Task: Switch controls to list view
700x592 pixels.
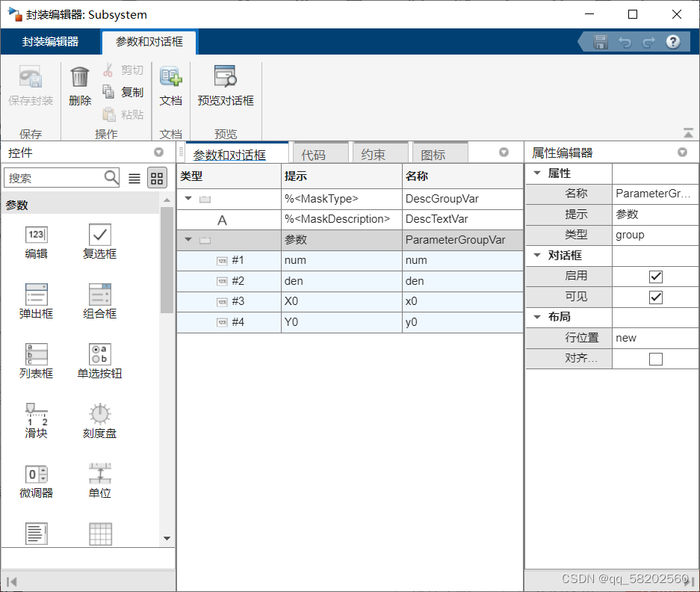Action: (134, 178)
